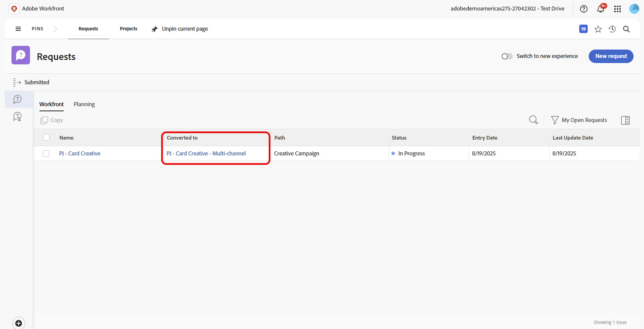Click Unpin current page

(185, 29)
